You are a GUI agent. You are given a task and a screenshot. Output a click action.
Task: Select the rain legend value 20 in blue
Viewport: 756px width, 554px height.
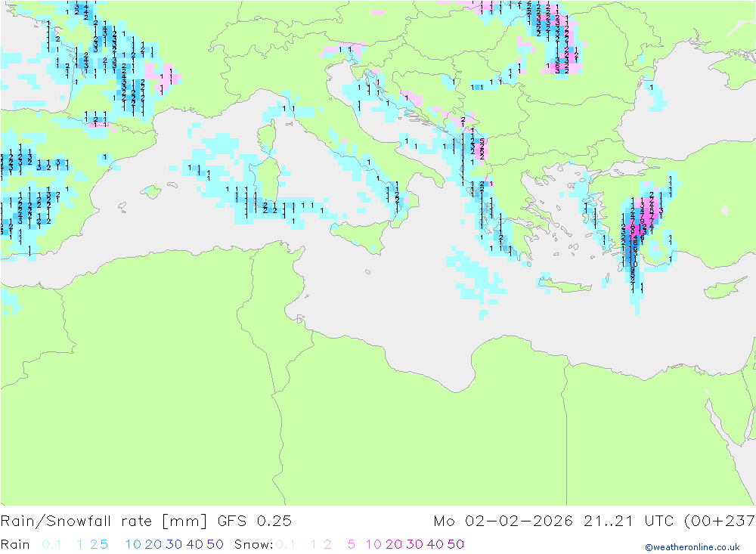(x=153, y=544)
